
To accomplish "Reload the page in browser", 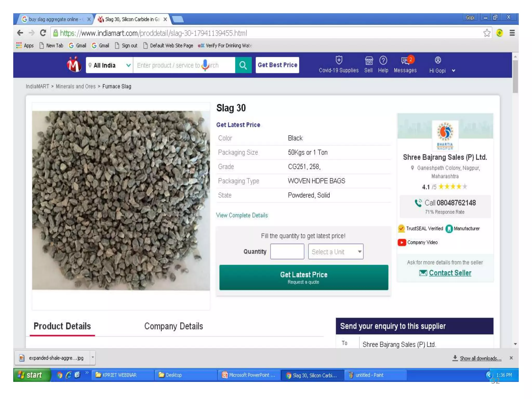I will 43,33.
